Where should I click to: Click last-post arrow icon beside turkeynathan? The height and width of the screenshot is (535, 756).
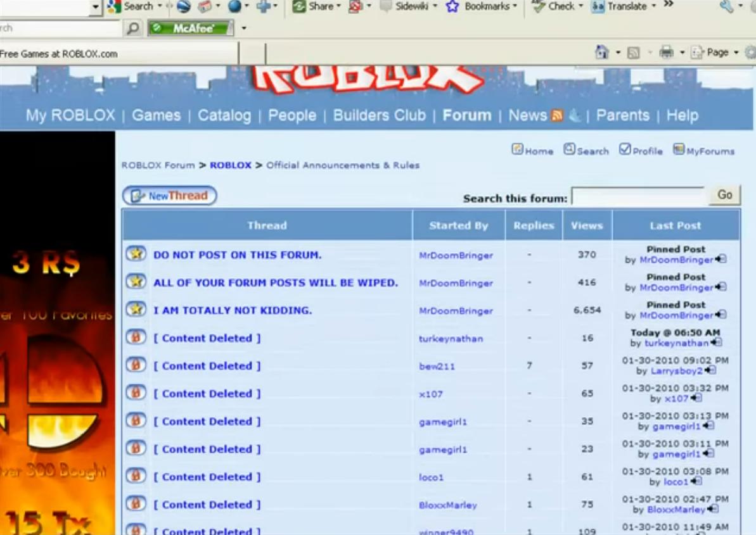point(716,343)
